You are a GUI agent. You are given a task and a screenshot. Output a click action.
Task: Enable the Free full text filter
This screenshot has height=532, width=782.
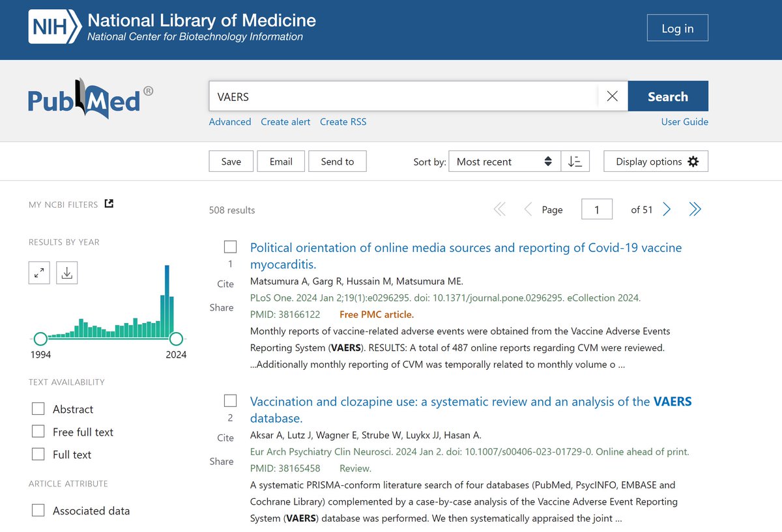tap(38, 432)
